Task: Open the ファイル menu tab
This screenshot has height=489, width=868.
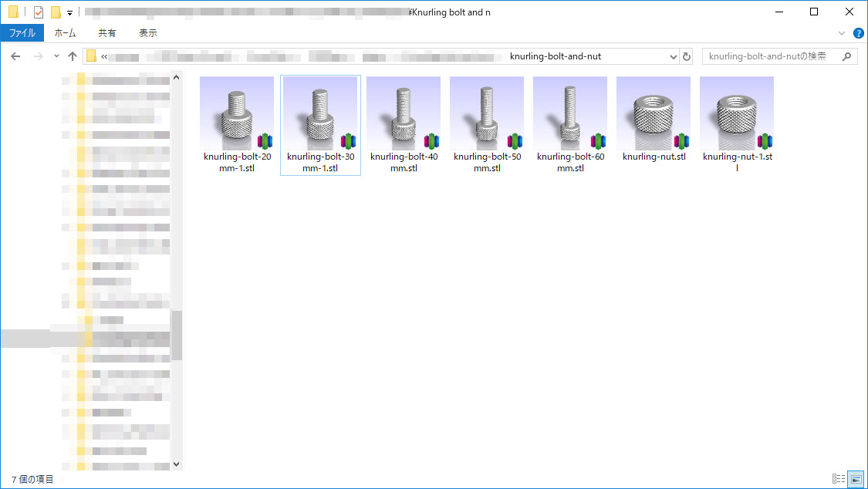Action: point(22,33)
